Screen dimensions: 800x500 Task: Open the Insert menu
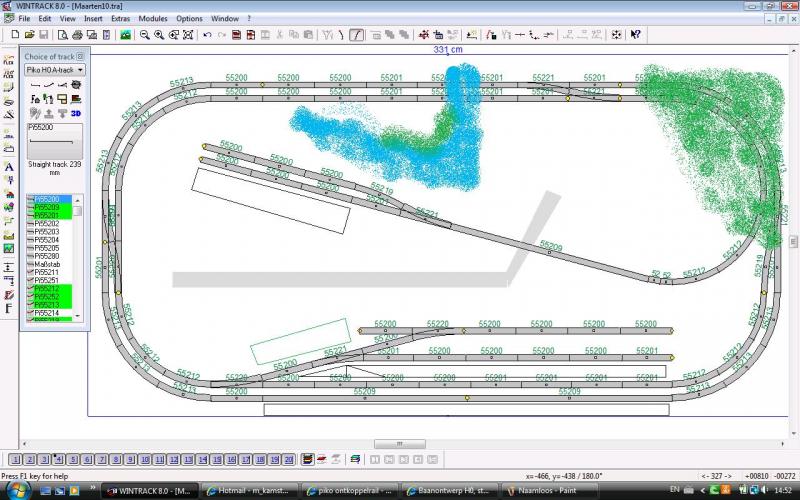[x=93, y=18]
